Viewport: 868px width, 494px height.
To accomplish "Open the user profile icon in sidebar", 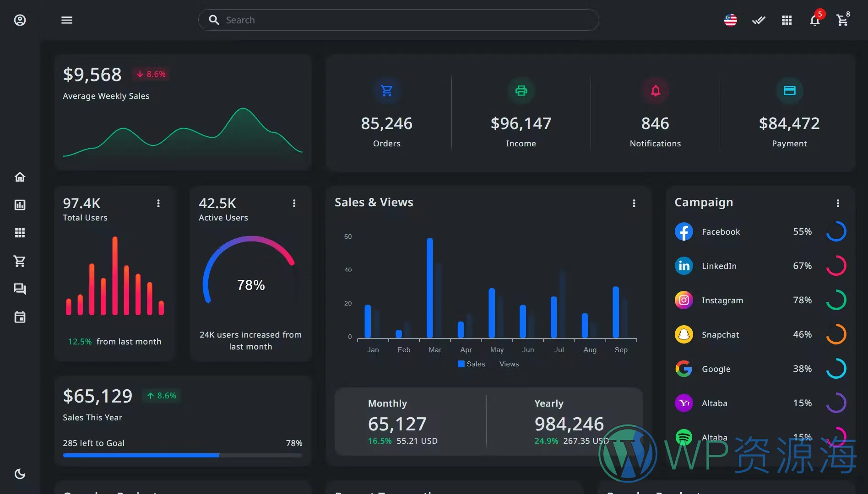I will tap(20, 20).
